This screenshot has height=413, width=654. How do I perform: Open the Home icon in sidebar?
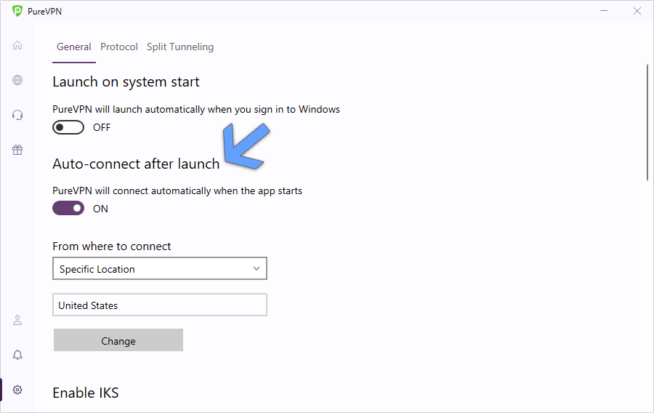point(18,45)
